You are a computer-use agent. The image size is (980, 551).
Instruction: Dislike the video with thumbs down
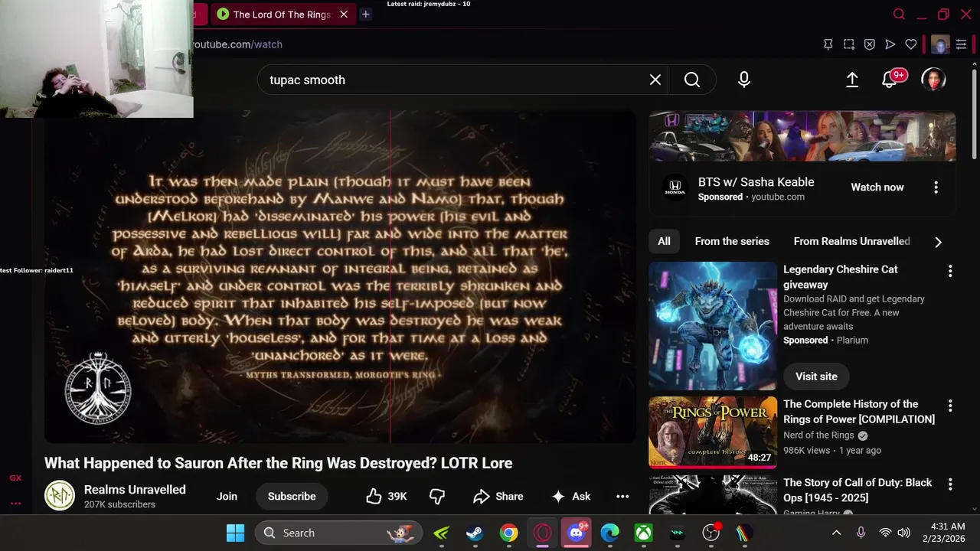437,496
